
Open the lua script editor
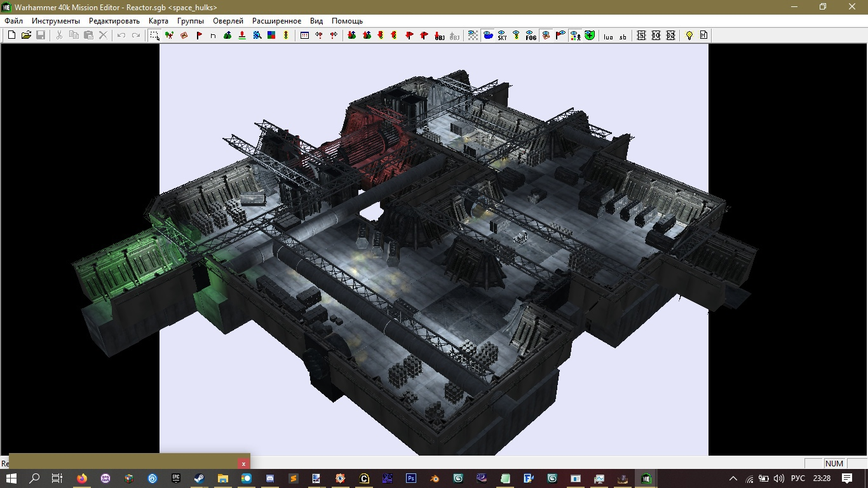(608, 36)
